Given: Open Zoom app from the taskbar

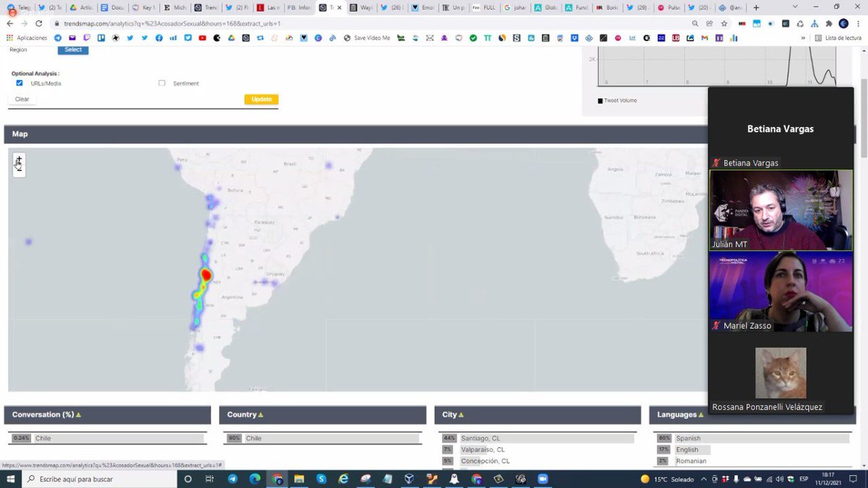Looking at the screenshot, I should click(542, 479).
